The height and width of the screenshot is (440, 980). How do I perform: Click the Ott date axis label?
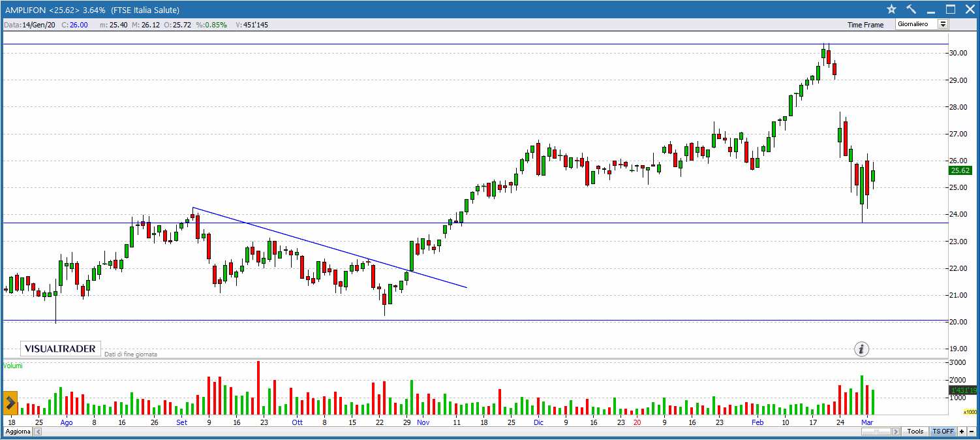(x=296, y=422)
